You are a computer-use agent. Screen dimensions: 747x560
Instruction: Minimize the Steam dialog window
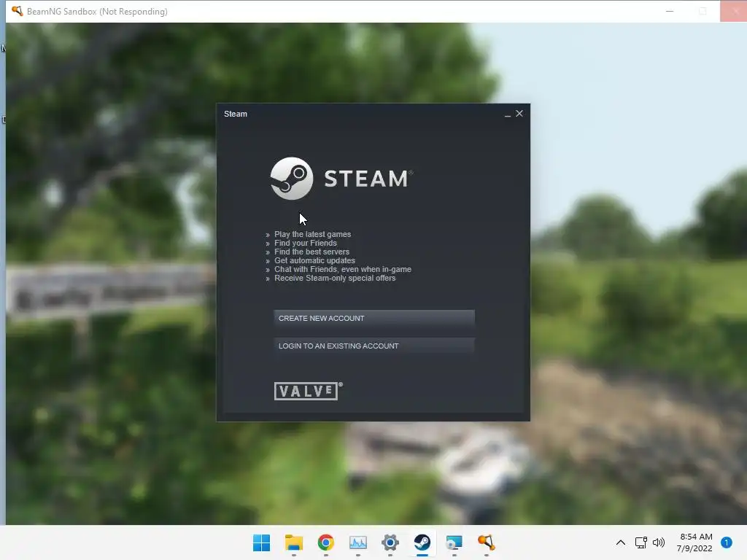[x=508, y=114]
